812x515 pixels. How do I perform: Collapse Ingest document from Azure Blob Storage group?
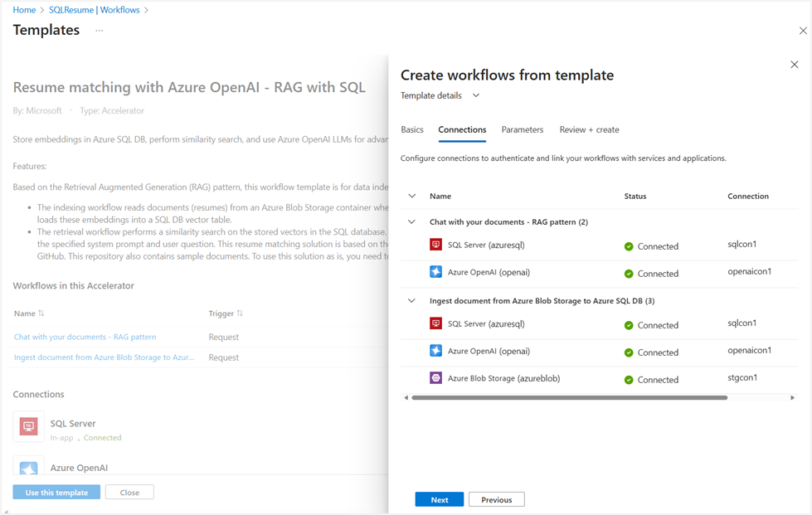(411, 300)
